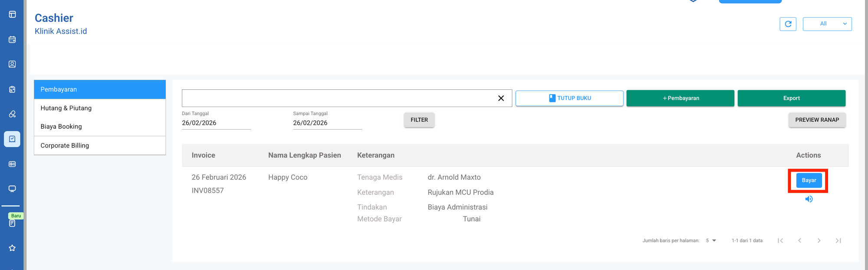This screenshot has height=270, width=868.
Task: Open the sidebar icon tagged Baru
Action: click(x=12, y=223)
